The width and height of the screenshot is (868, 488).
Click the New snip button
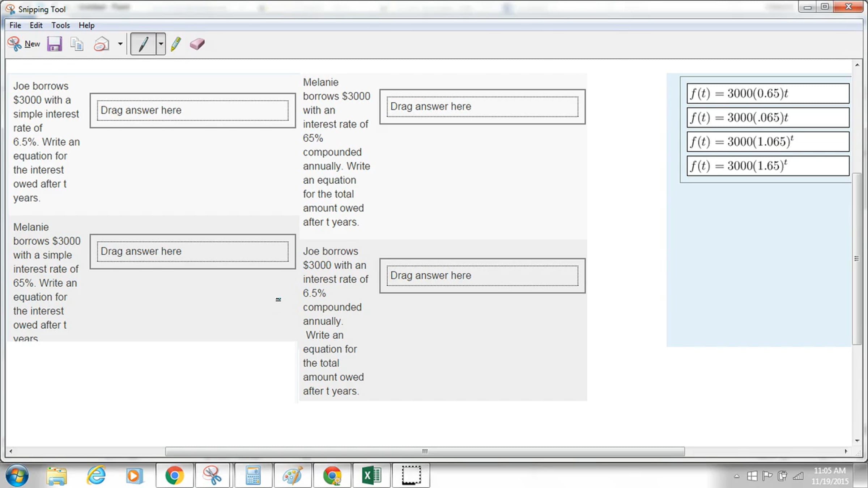tap(24, 44)
